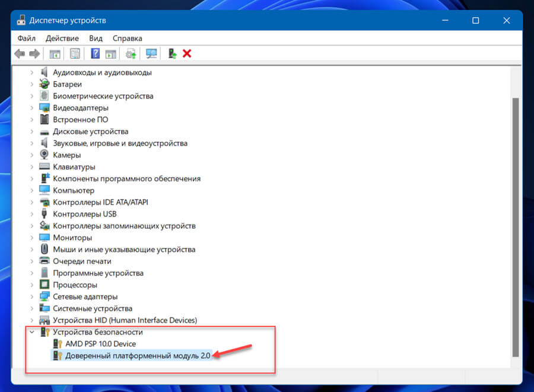Click the mouse icon of Мыши и иные указывающие устройства

pyautogui.click(x=44, y=248)
